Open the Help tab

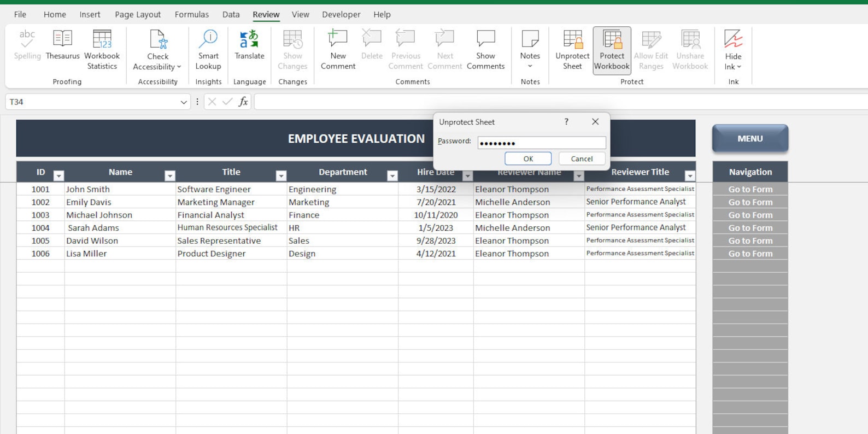382,14
